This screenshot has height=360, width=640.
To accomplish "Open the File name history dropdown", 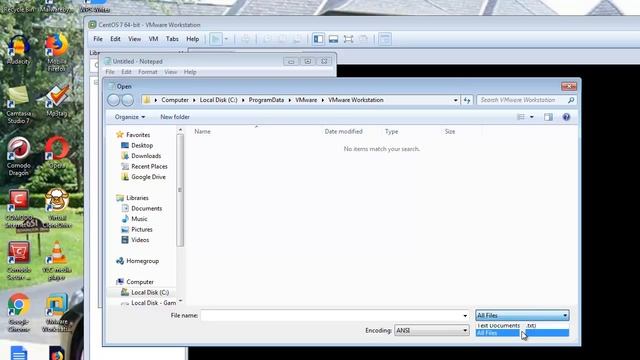I will click(465, 316).
